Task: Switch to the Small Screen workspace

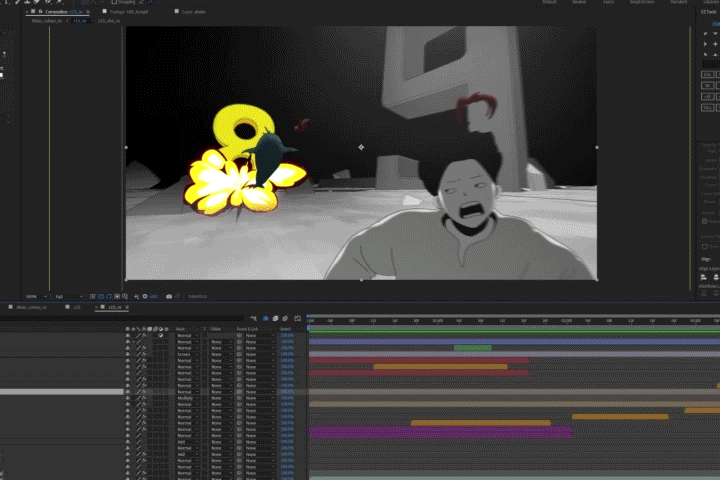Action: pyautogui.click(x=642, y=2)
